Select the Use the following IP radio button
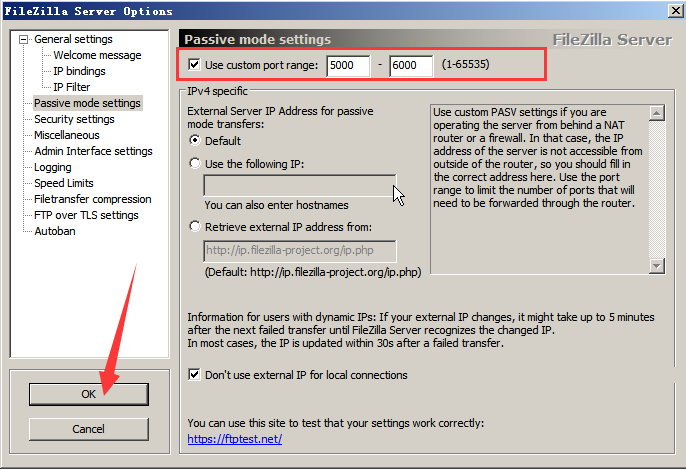The image size is (686, 469). 195,164
